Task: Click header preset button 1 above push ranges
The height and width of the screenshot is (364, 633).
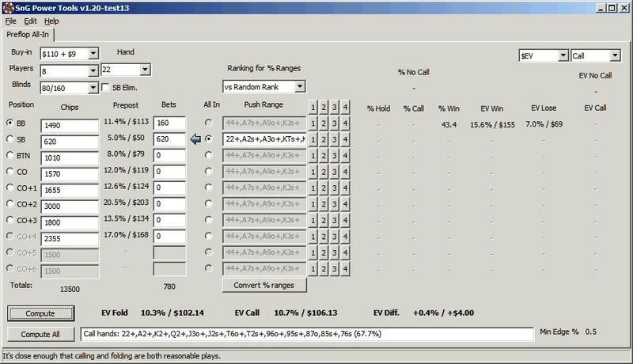Action: click(x=313, y=107)
